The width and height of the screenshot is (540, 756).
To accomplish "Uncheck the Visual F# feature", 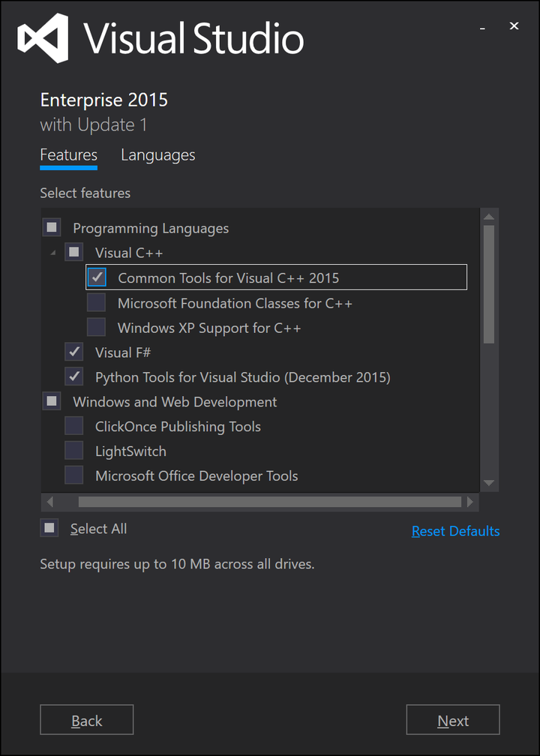I will point(74,352).
